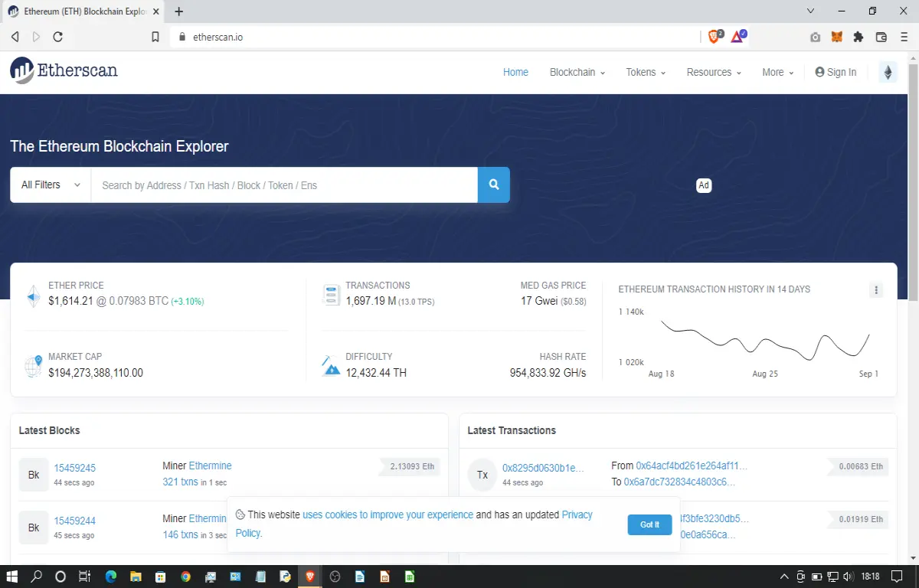
Task: Open the All Filters dropdown
Action: [51, 185]
